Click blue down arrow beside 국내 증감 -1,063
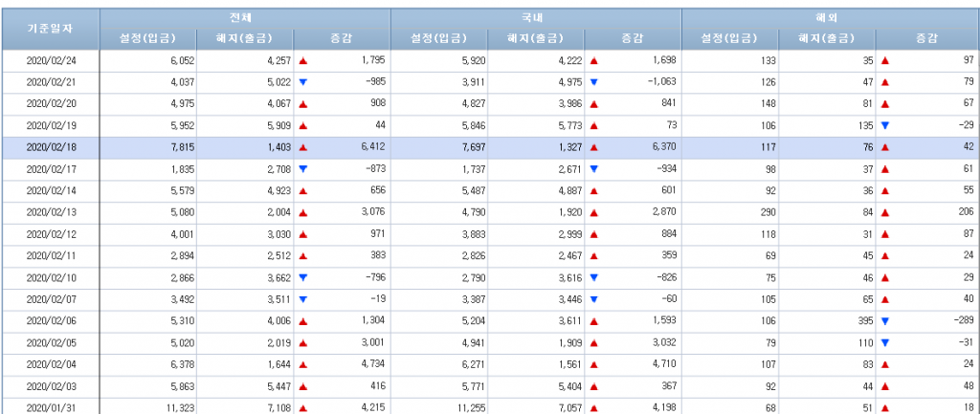This screenshot has width=980, height=414. coord(594,82)
